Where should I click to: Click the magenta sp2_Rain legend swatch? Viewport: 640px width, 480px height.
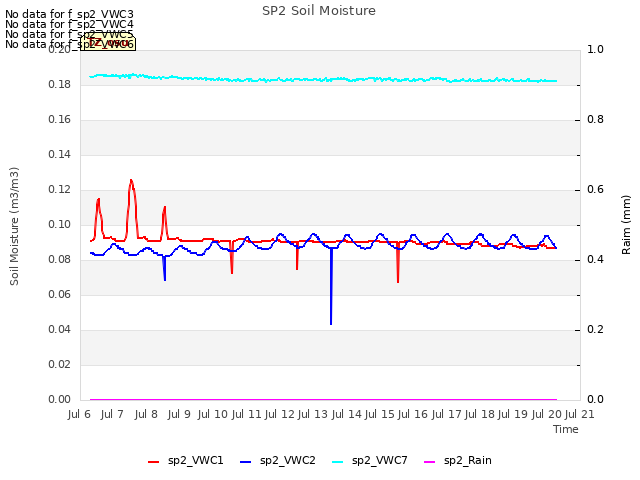click(429, 462)
